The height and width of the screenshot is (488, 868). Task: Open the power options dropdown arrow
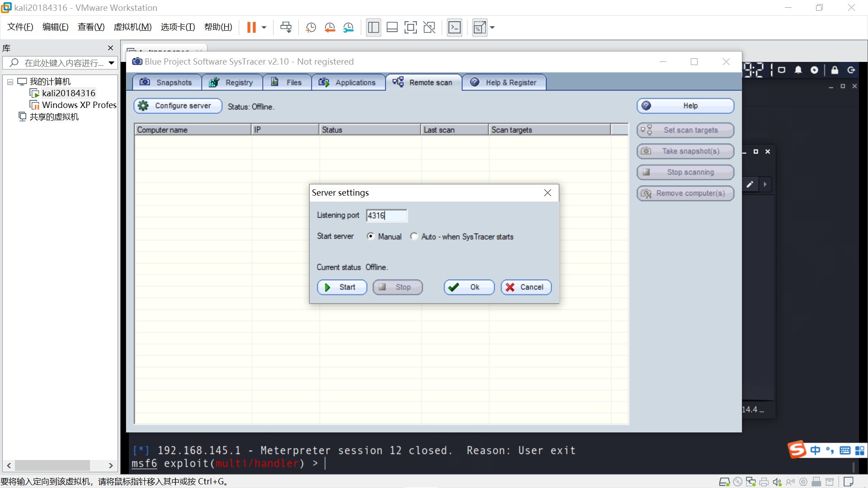tap(264, 28)
